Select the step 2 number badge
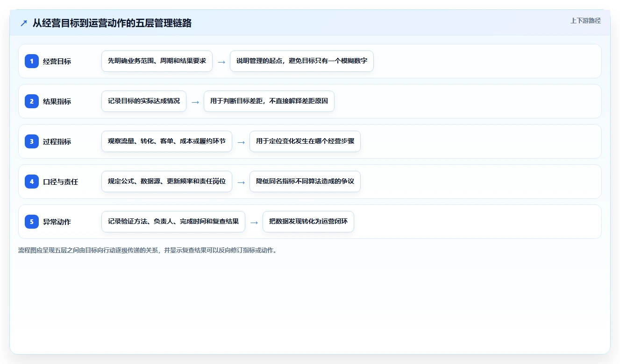620x364 pixels. point(32,101)
